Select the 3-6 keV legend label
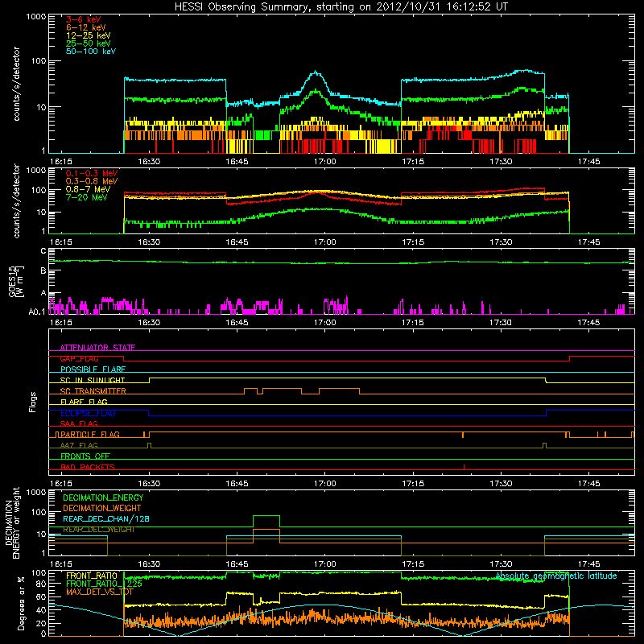This screenshot has height=644, width=644. pos(84,19)
